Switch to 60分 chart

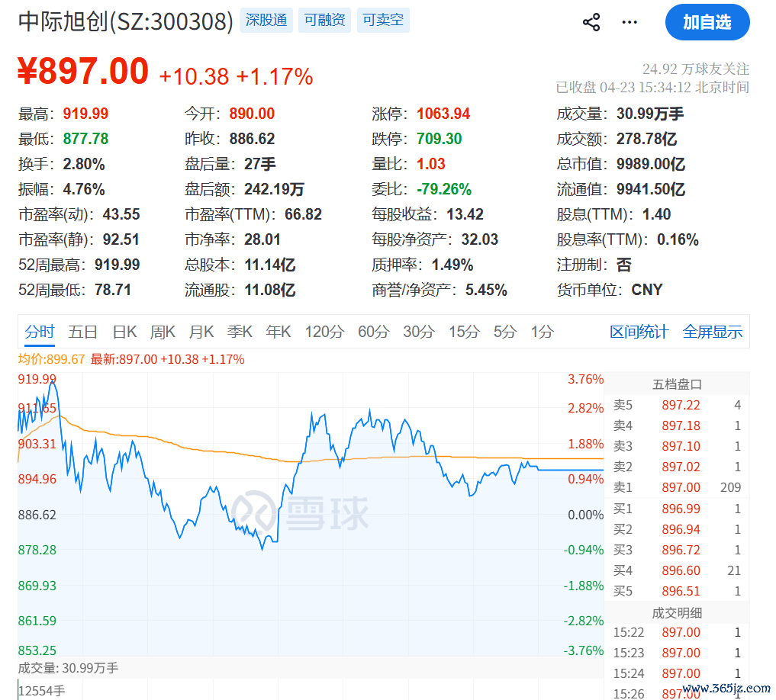coord(374,332)
